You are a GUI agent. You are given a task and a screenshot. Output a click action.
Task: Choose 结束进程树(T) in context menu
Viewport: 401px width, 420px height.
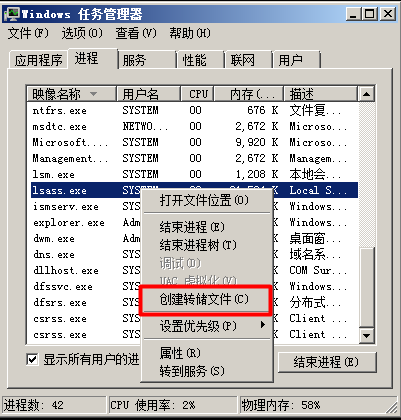tap(207, 245)
